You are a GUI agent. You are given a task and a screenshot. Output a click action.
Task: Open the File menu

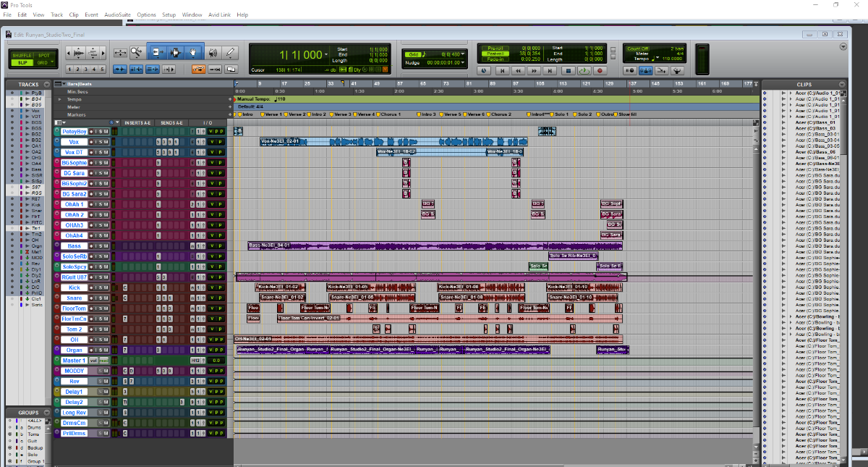coord(7,14)
